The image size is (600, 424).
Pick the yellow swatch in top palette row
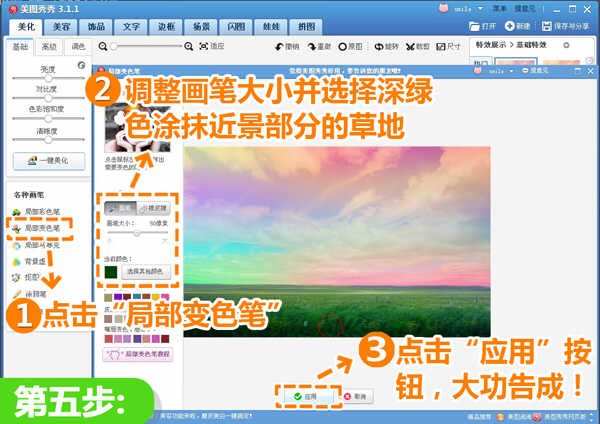(x=156, y=297)
